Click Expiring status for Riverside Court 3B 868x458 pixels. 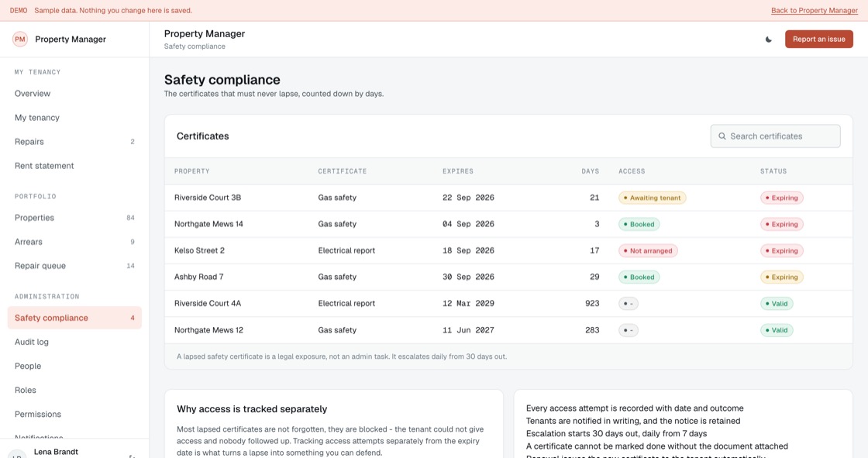(x=782, y=198)
